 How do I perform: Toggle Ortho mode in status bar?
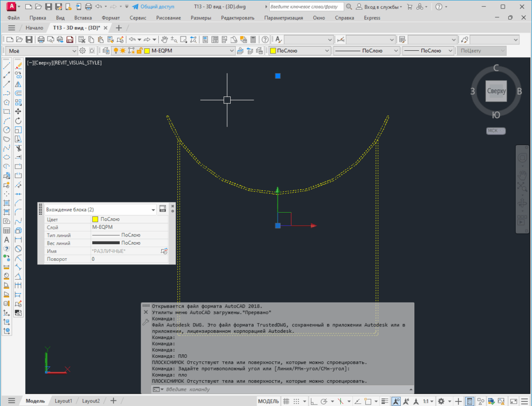314,401
